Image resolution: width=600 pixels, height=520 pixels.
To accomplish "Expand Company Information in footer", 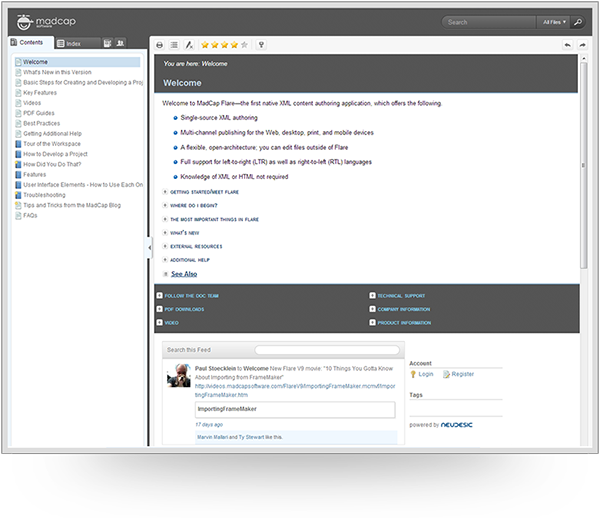I will [400, 309].
